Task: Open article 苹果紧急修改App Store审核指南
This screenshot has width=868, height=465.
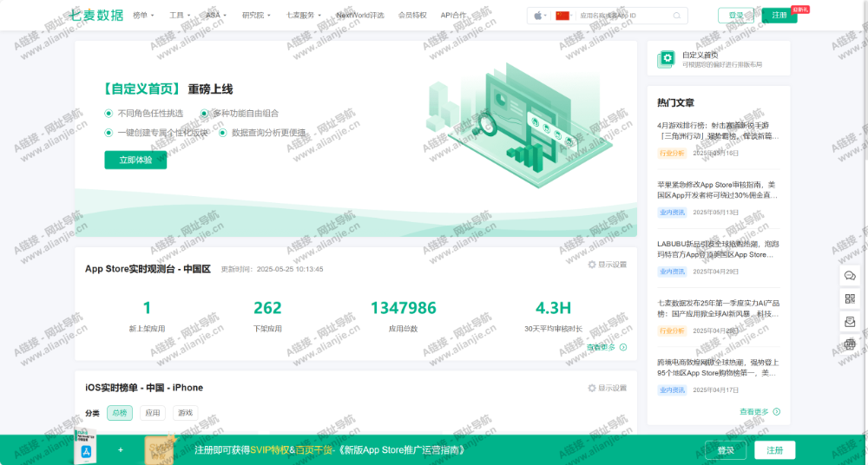Action: pos(718,190)
